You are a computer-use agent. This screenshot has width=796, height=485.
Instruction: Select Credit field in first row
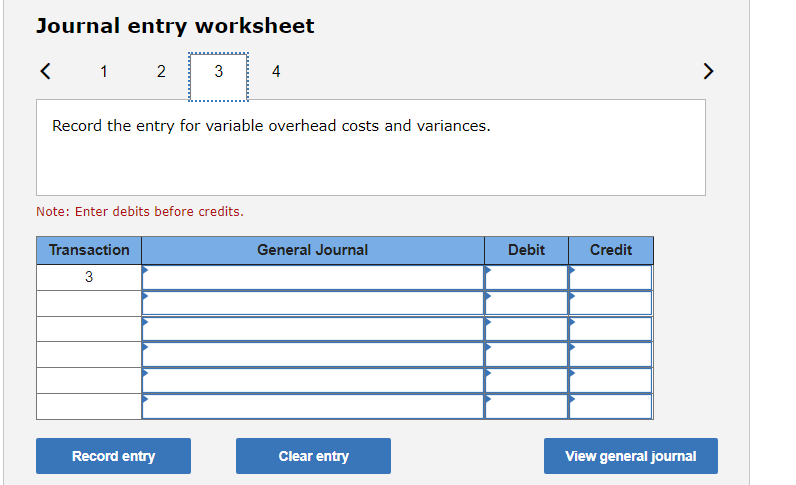click(x=611, y=278)
